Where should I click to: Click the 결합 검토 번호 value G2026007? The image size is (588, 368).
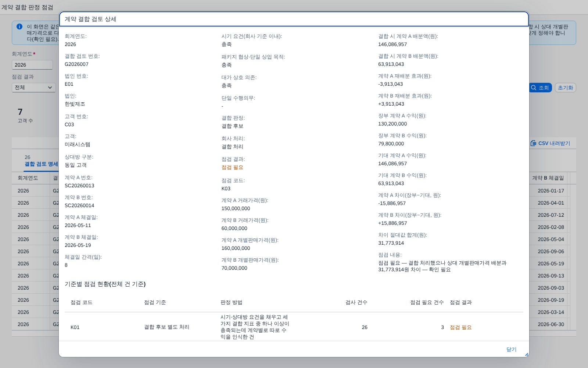tap(76, 64)
